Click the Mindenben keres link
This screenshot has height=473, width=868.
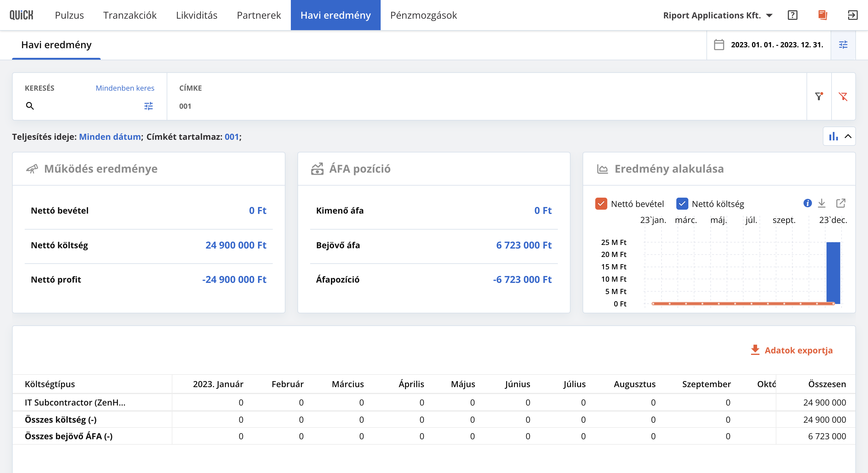click(x=125, y=88)
